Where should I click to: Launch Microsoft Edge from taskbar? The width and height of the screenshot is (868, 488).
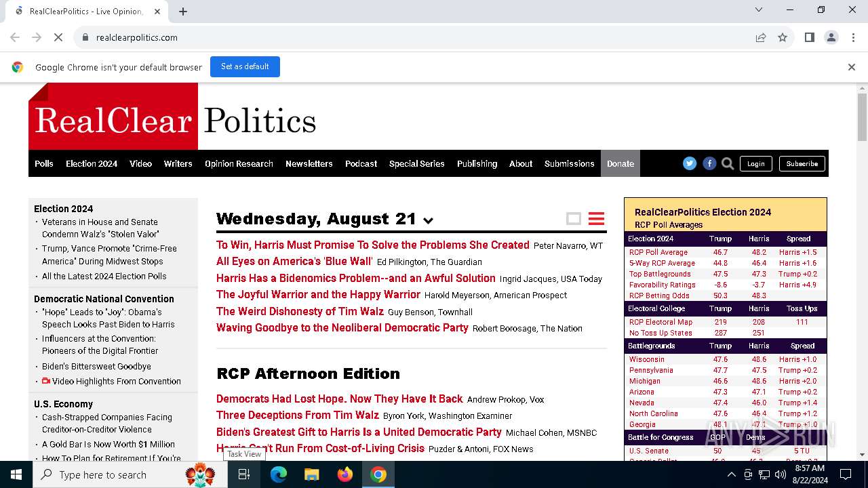pos(279,474)
